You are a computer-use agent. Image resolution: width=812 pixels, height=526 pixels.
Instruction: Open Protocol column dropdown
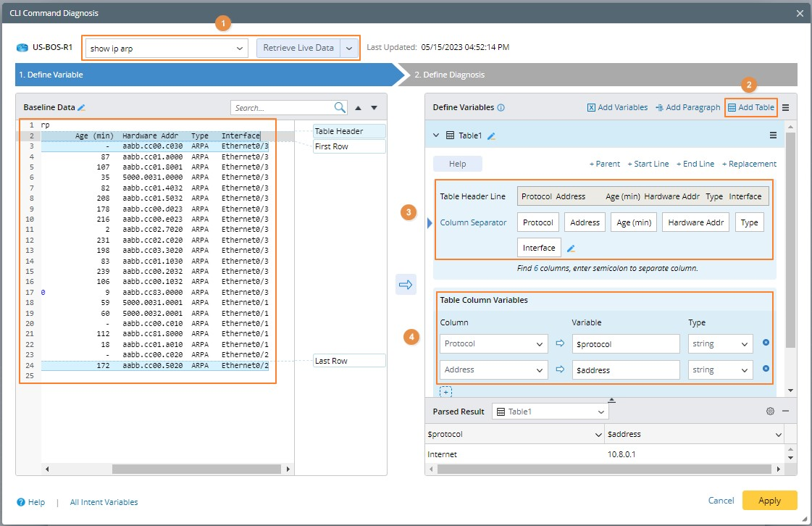(539, 344)
